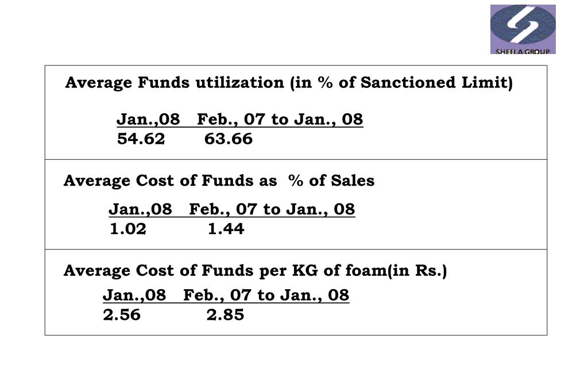This screenshot has height=368, width=588.
Task: Click the Sheela Group logo
Action: [523, 29]
